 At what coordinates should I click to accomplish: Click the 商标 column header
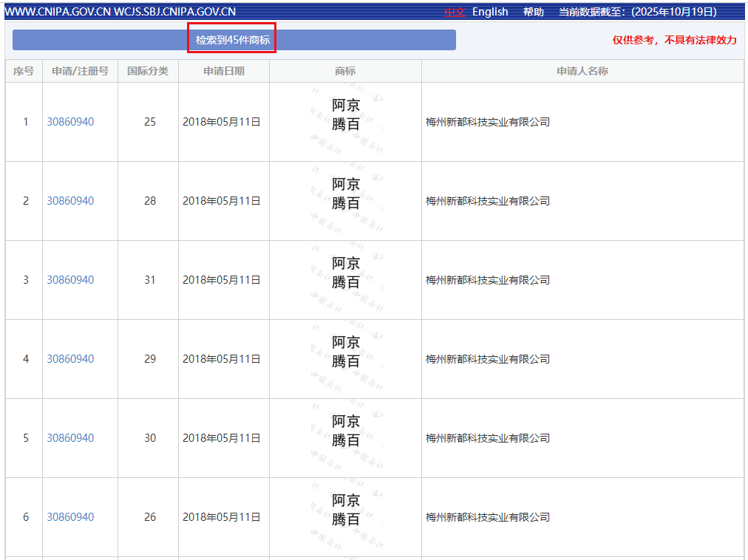(x=345, y=71)
